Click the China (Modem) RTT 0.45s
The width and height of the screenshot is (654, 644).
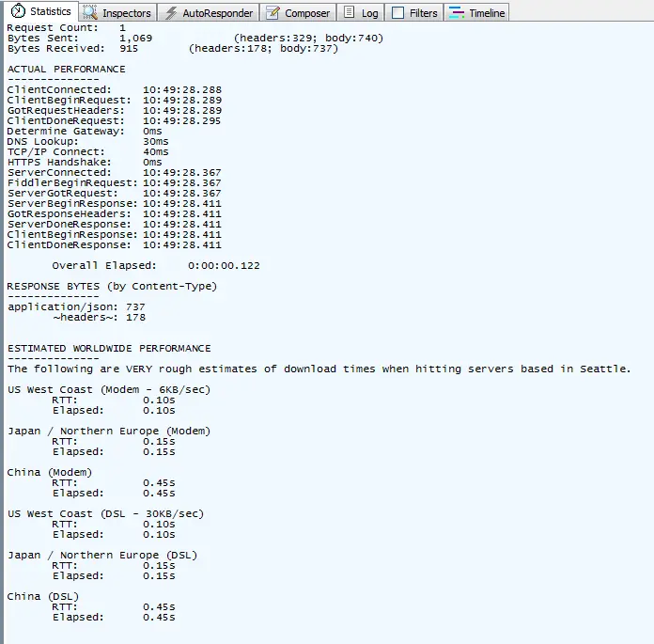point(159,483)
